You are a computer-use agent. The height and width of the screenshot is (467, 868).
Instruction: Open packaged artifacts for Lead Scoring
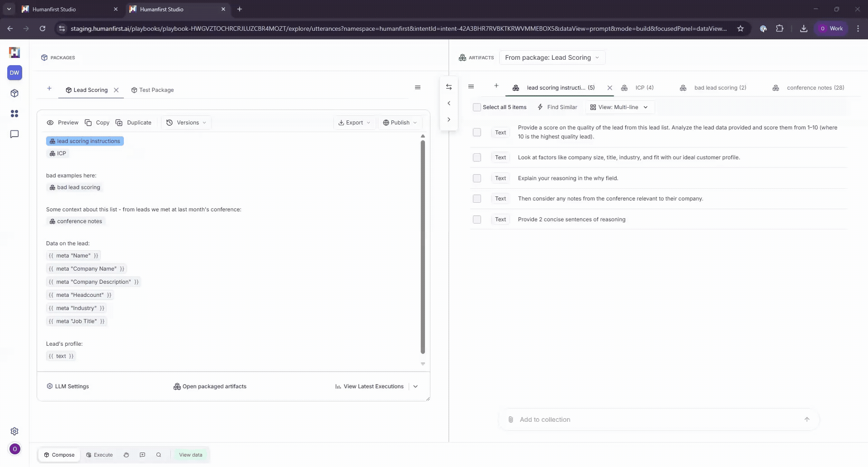click(210, 386)
